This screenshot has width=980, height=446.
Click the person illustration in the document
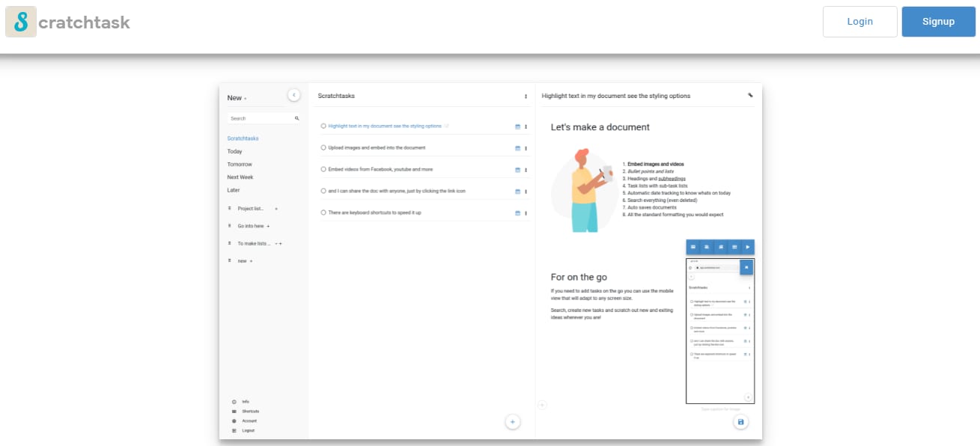click(585, 190)
